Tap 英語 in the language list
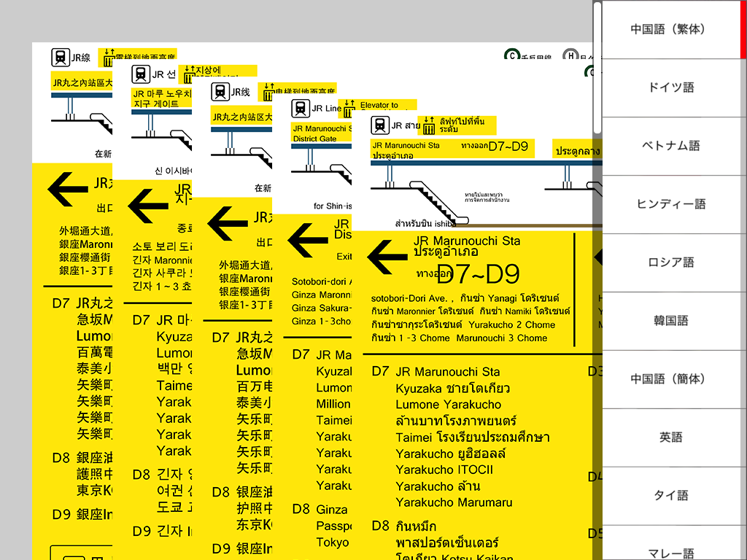The height and width of the screenshot is (560, 747). coord(670,437)
